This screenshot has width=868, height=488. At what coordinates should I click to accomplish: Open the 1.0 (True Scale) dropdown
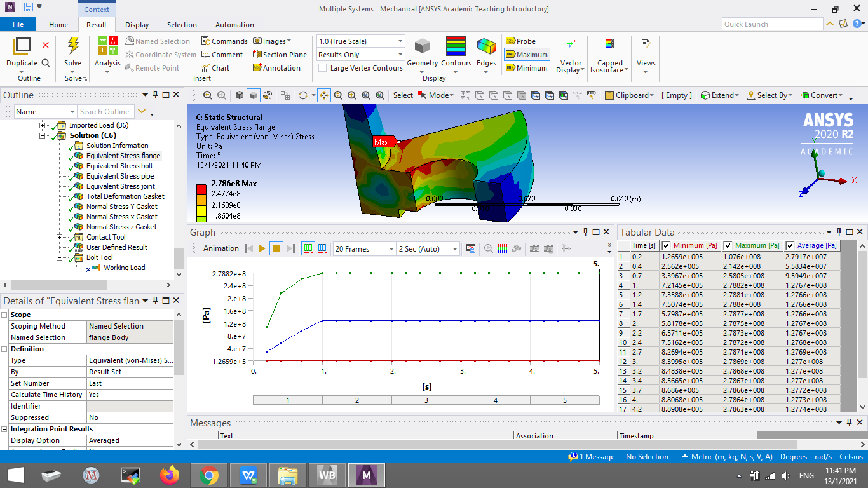point(400,40)
